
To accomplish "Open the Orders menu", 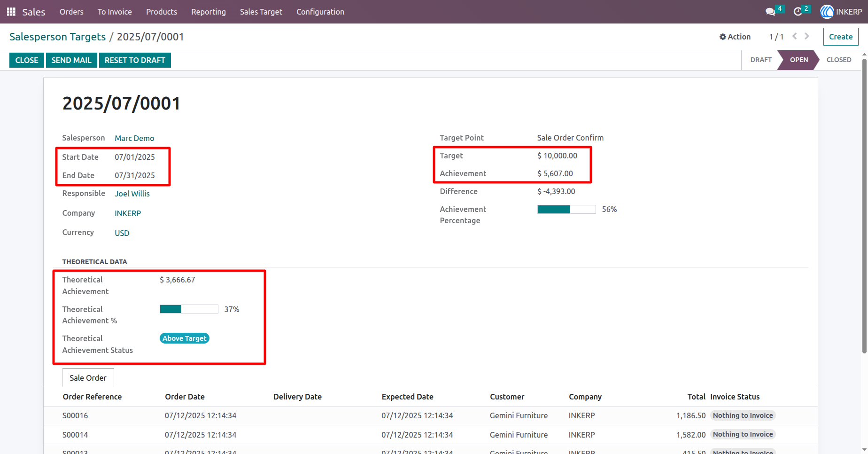I will pos(71,12).
